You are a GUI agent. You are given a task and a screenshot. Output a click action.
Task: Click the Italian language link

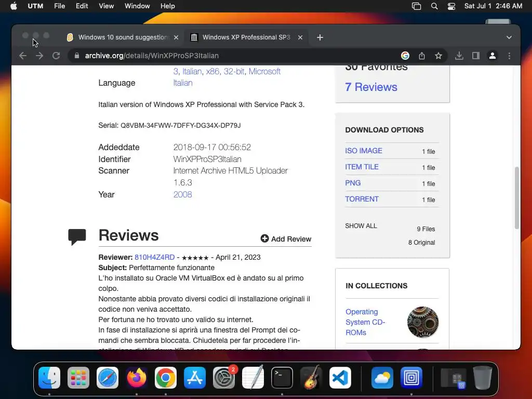[x=183, y=83]
